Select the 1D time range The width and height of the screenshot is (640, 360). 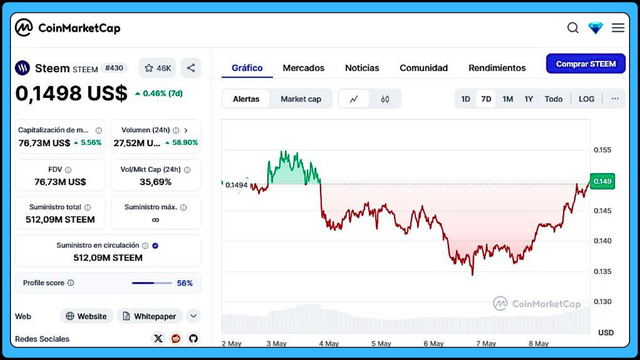(466, 99)
